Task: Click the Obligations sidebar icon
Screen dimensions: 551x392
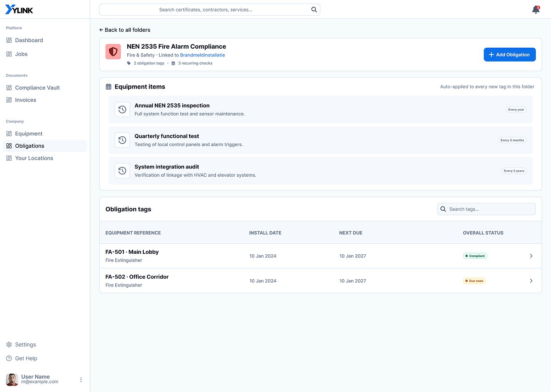Action: click(9, 146)
